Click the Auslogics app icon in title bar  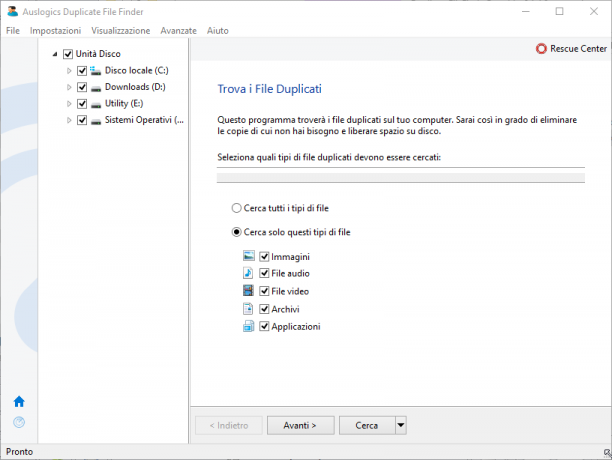(x=13, y=11)
